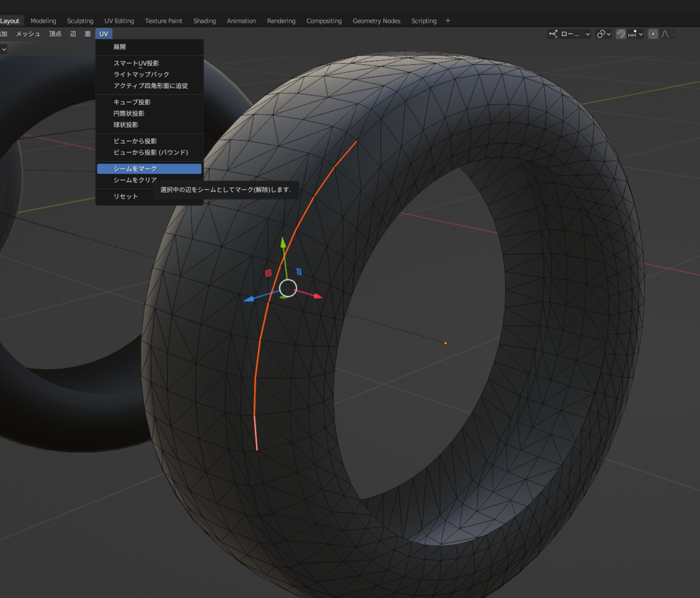
Task: Select アクティブ四角形面に追従 menu entry
Action: [x=149, y=86]
